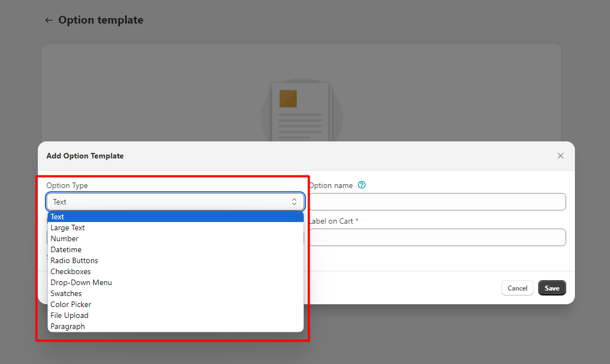
Task: Choose Drop-Down Menu option type
Action: [x=81, y=283]
